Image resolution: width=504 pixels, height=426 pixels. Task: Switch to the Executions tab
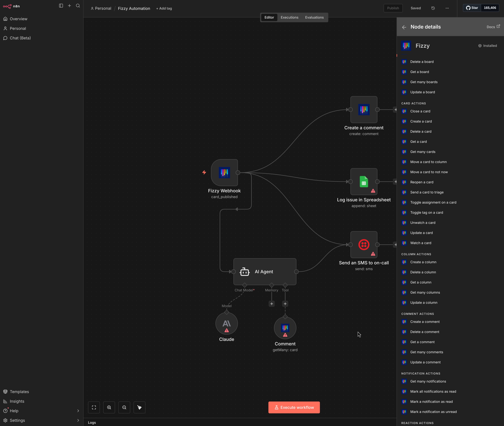289,17
